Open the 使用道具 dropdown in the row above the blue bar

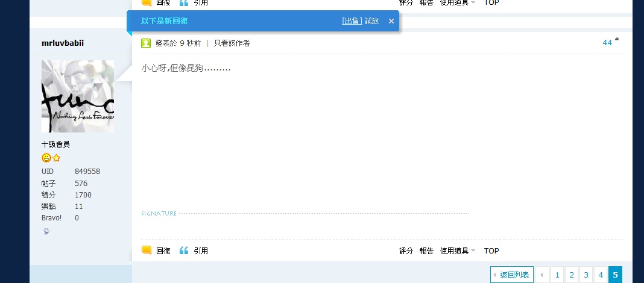[x=457, y=2]
